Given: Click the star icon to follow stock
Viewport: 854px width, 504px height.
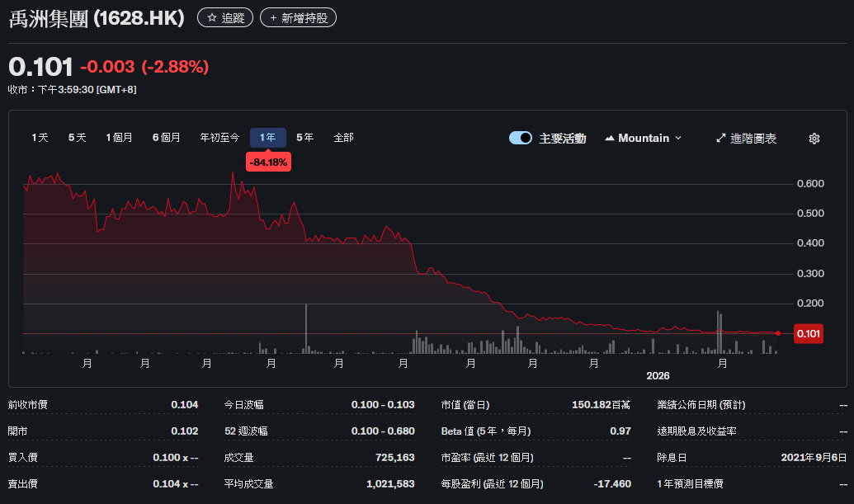Looking at the screenshot, I should pos(211,17).
